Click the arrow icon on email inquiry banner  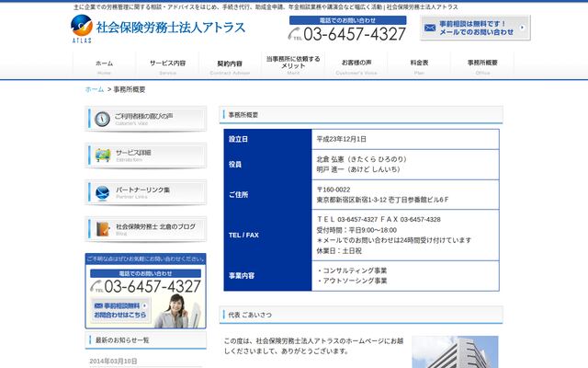[x=522, y=28]
